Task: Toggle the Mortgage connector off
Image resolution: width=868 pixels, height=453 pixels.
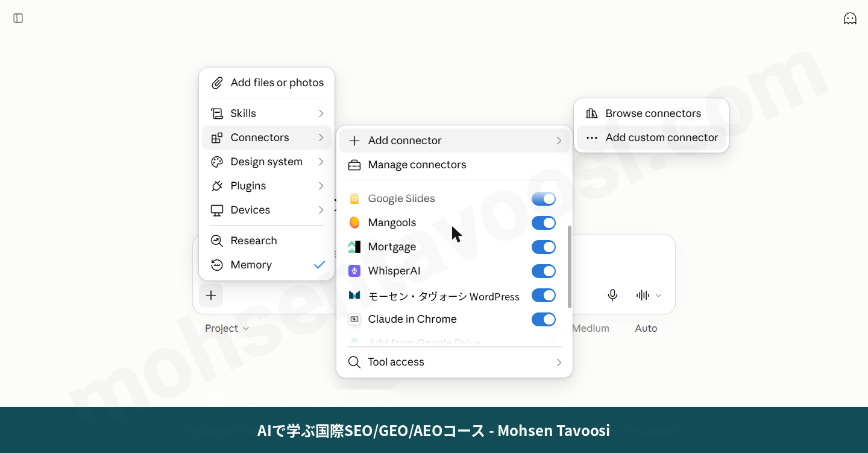Action: click(544, 247)
